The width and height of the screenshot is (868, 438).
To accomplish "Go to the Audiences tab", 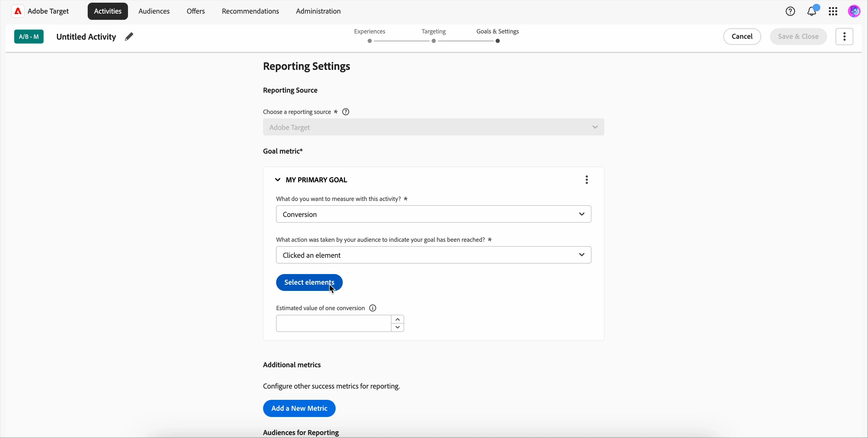I will click(154, 12).
